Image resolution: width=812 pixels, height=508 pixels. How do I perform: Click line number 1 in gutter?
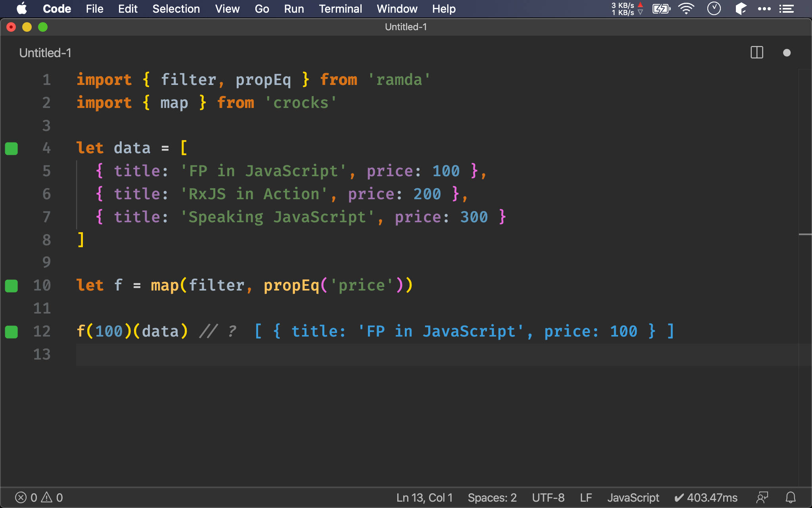(46, 80)
